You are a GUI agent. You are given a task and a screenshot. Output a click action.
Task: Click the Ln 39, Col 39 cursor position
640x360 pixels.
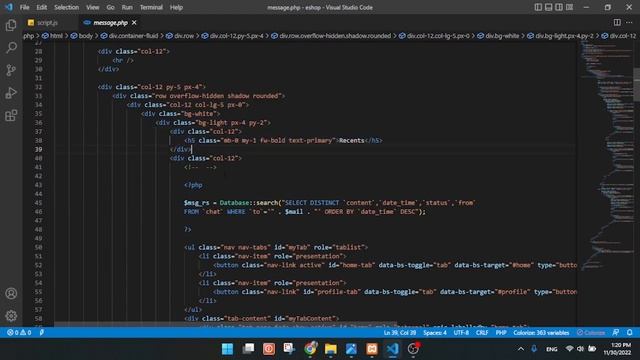pos(400,333)
